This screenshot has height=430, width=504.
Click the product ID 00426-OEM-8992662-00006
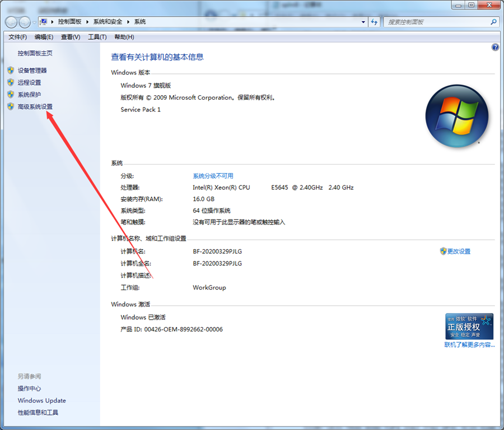pyautogui.click(x=184, y=329)
